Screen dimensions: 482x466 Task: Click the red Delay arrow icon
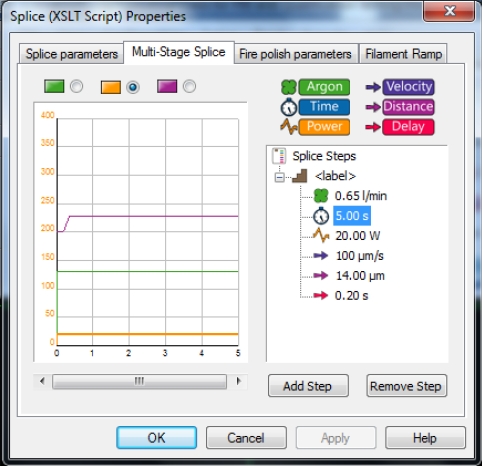tap(373, 127)
